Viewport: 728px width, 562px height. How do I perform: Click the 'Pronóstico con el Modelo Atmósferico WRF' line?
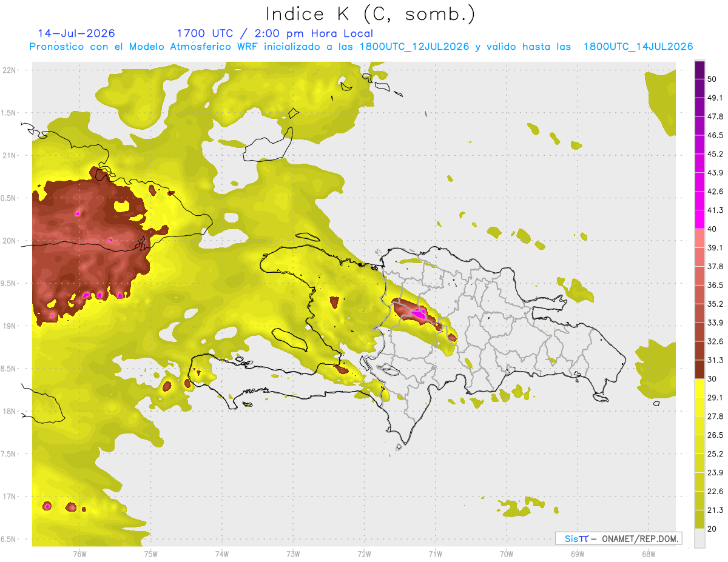point(361,47)
